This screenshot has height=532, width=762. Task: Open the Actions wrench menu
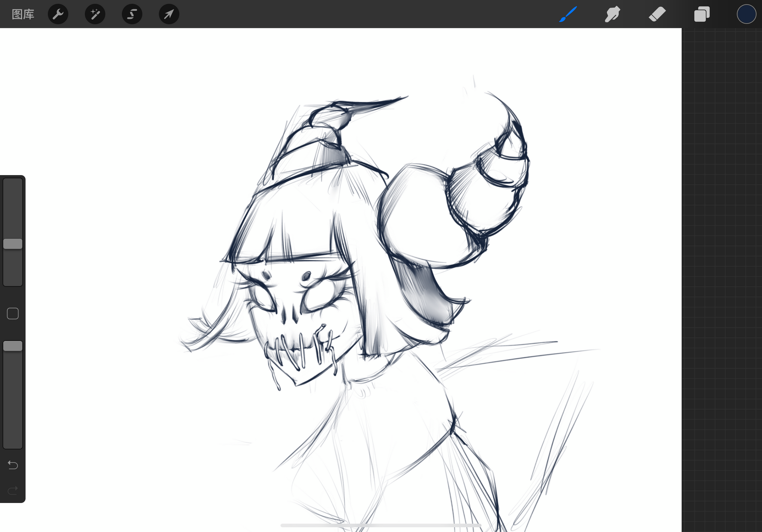[x=58, y=14]
